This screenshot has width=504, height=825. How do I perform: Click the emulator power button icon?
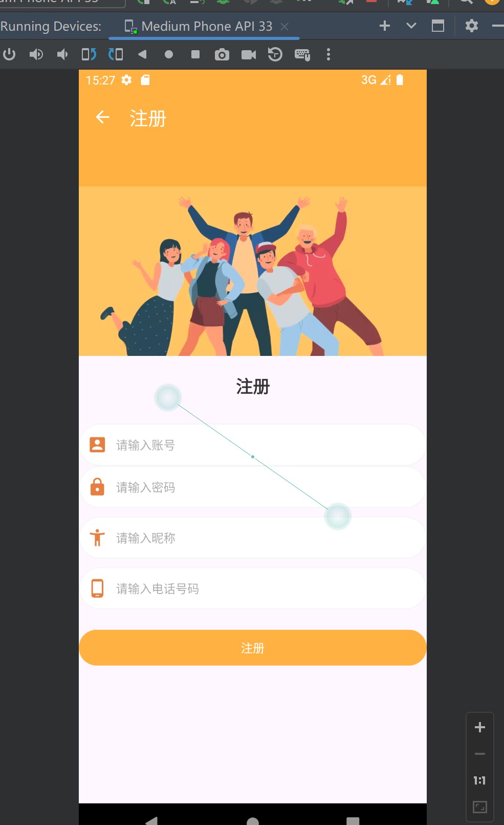click(x=9, y=54)
